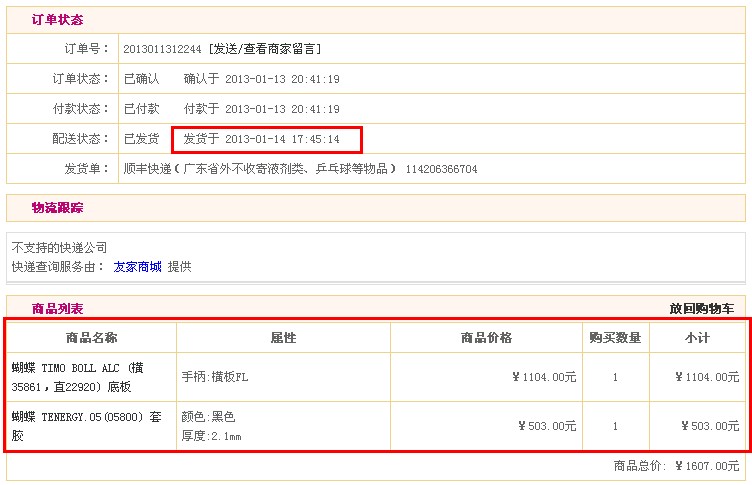Click the 商品名称 column header
The image size is (752, 485).
91,338
